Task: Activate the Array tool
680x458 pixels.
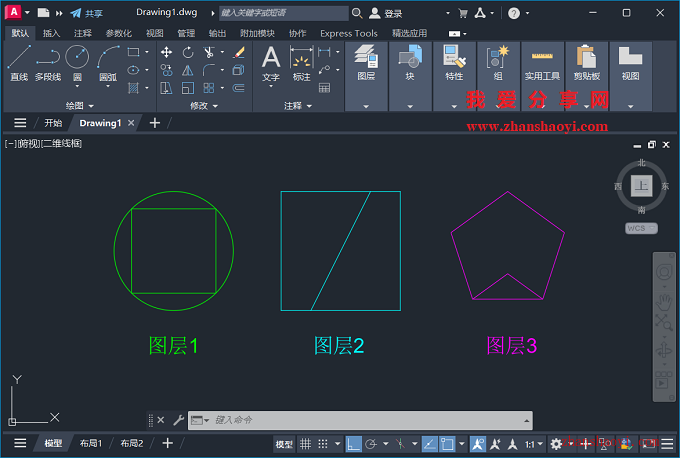Action: [209, 88]
